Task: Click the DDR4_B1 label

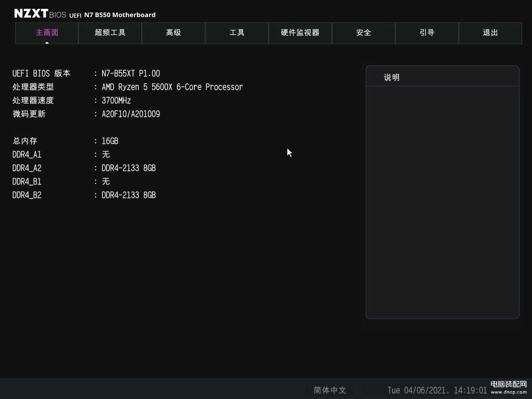Action: 27,182
